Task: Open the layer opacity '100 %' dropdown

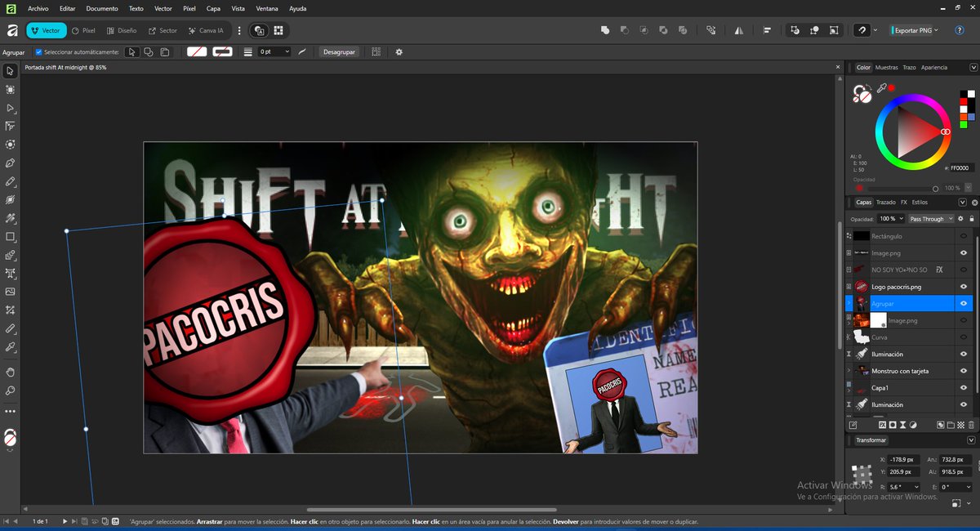Action: point(890,219)
